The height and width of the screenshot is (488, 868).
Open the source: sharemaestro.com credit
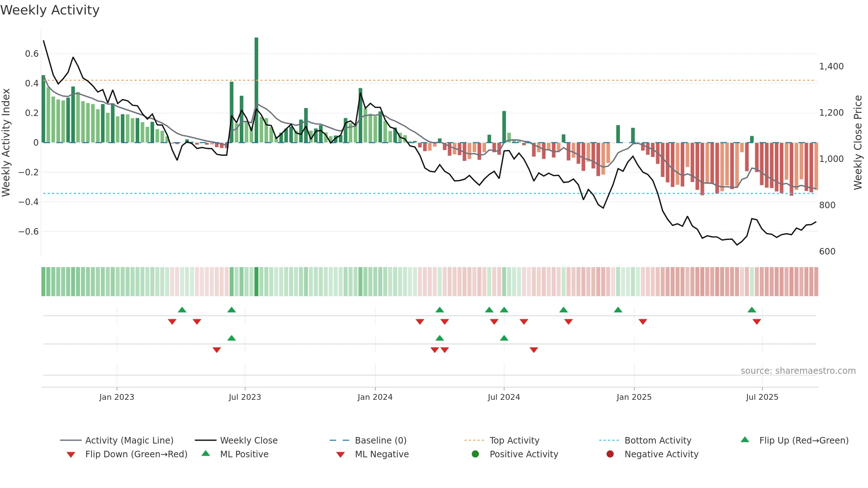point(798,371)
